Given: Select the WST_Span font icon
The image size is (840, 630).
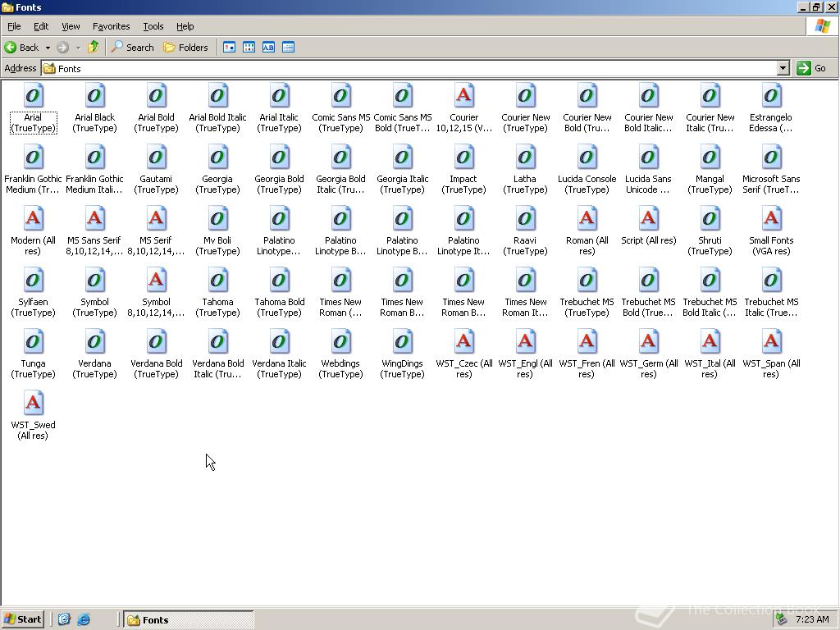Looking at the screenshot, I should [x=772, y=342].
